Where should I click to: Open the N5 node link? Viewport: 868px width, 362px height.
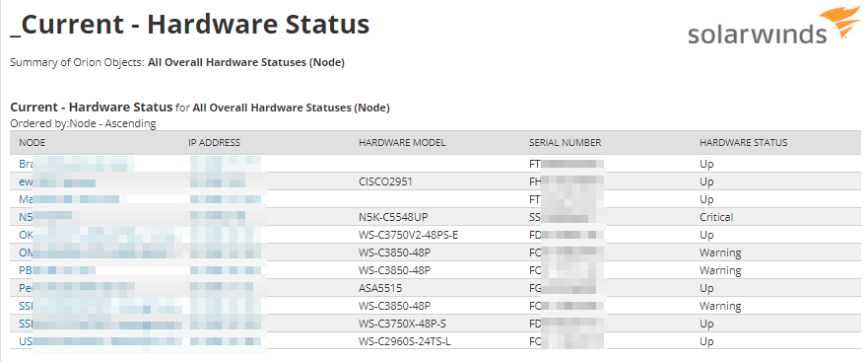click(x=45, y=217)
